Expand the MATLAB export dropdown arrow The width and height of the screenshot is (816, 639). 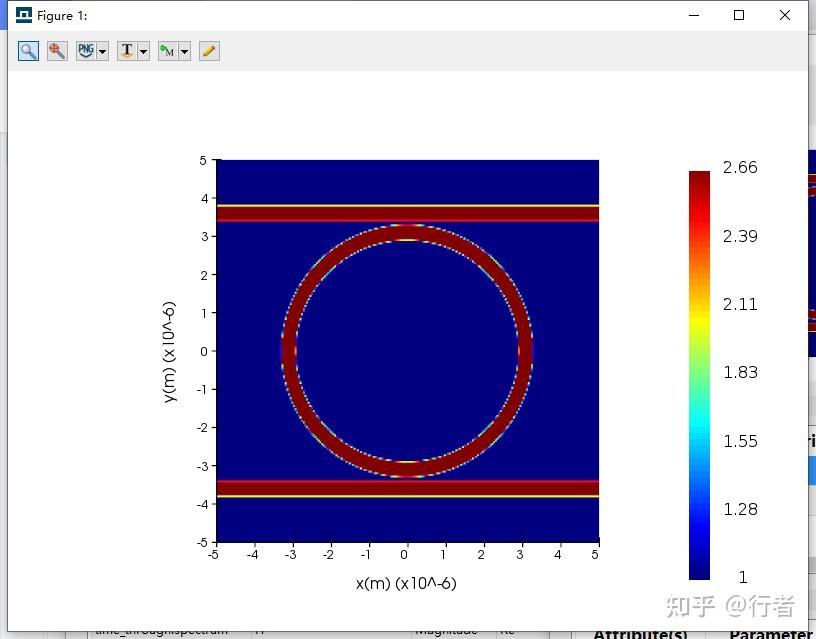[x=184, y=51]
